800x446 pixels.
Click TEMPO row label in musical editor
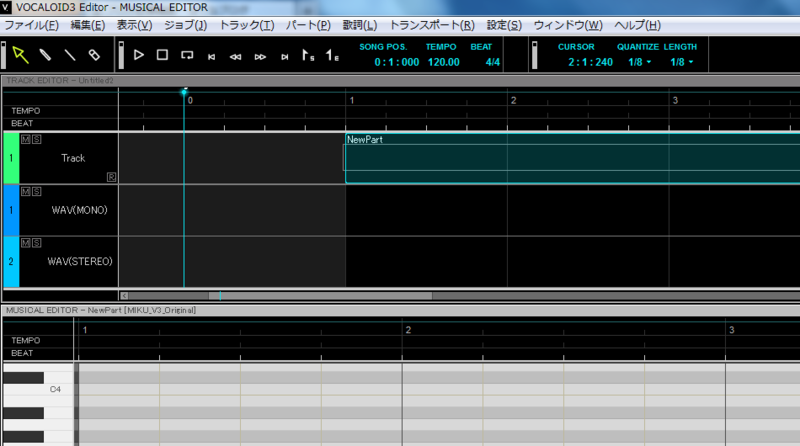coord(26,340)
